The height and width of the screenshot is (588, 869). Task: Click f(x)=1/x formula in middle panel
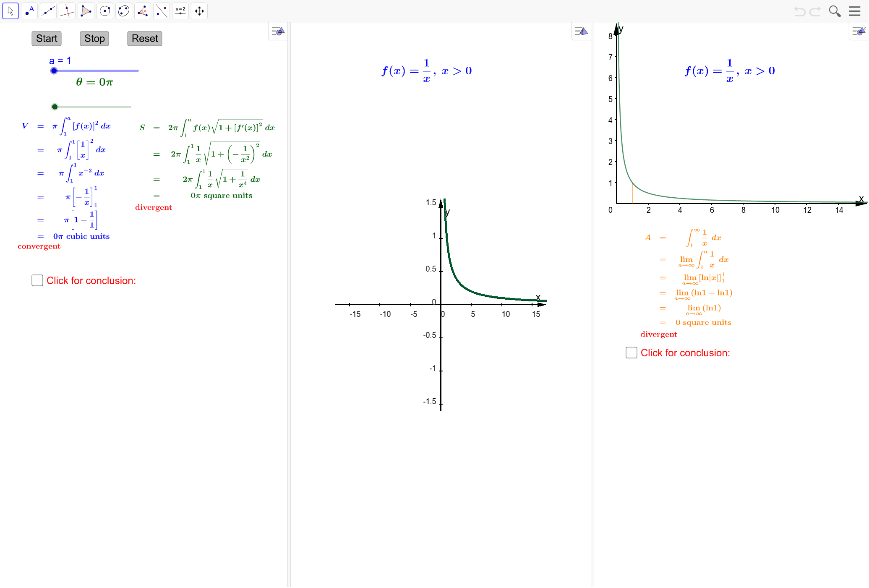427,71
